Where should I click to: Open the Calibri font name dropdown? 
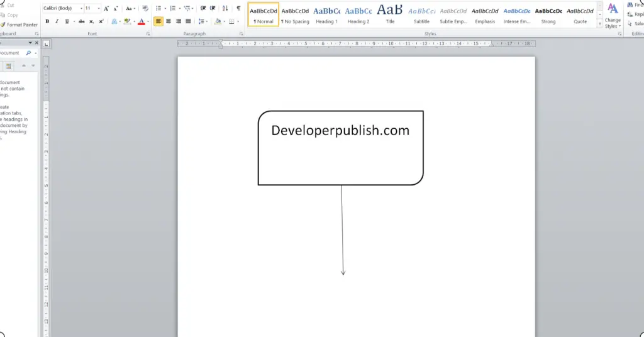(x=81, y=8)
